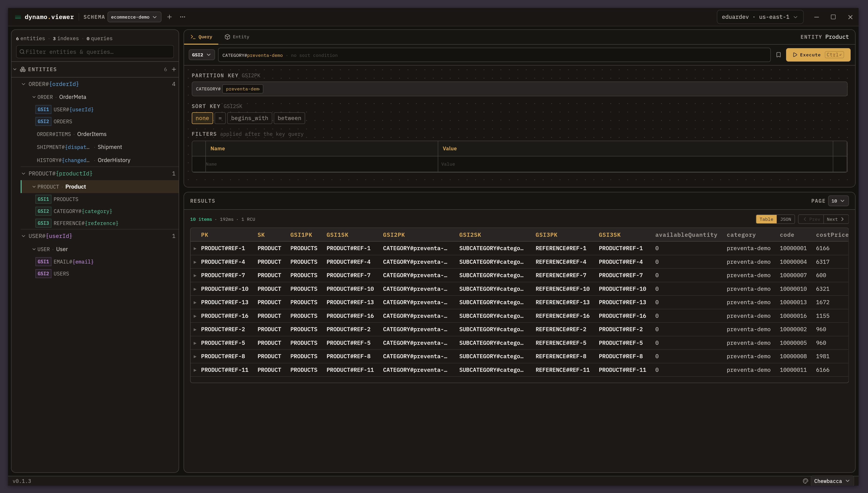The width and height of the screenshot is (868, 493).
Task: Collapse the USER User entity
Action: click(34, 249)
